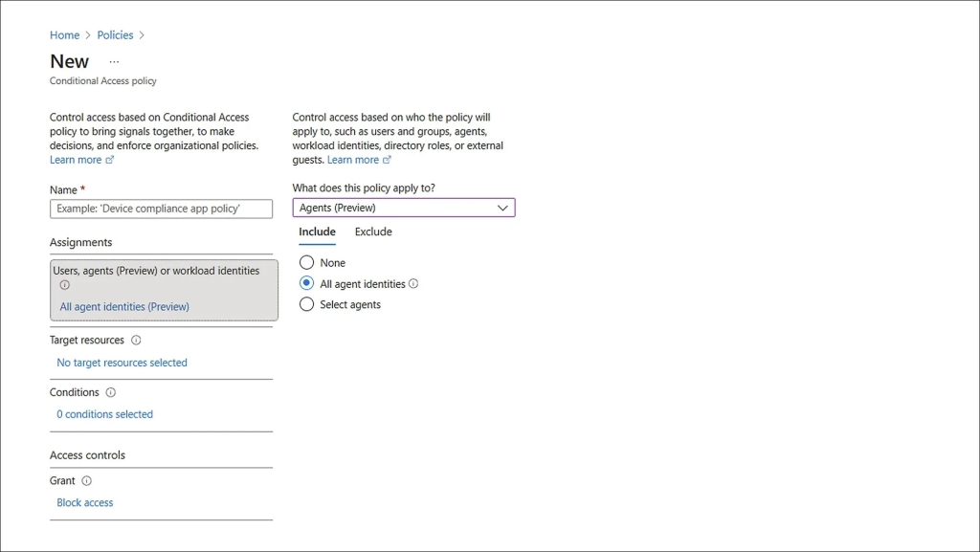The height and width of the screenshot is (552, 980).
Task: Click the info icon beside Conditions
Action: pos(110,392)
